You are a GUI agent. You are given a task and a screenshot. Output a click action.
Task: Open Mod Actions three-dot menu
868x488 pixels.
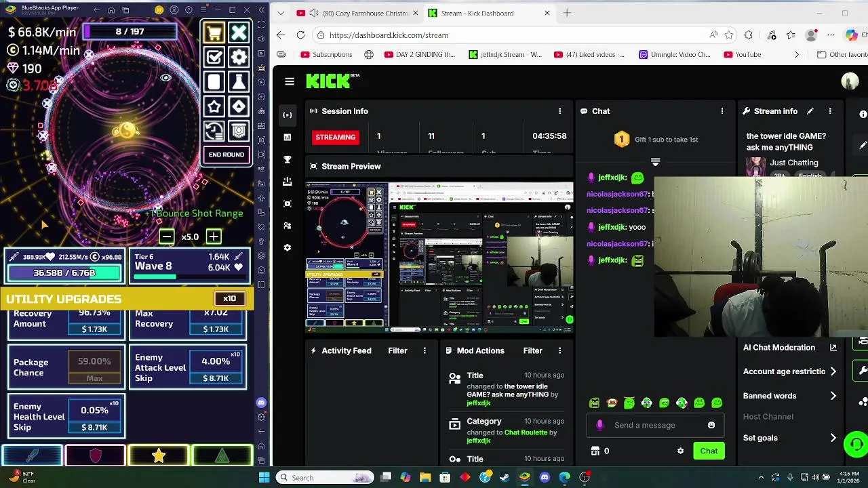click(x=559, y=350)
